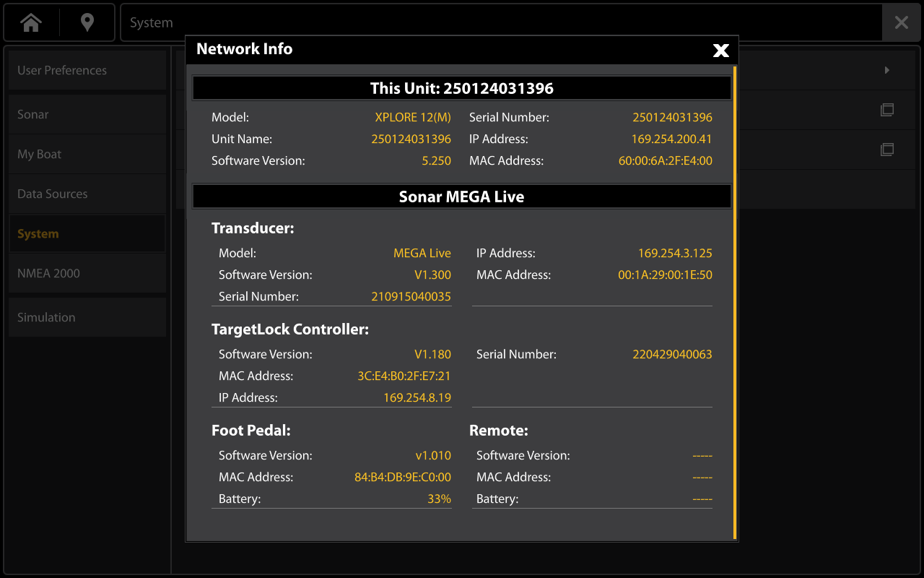Open My Boat settings

point(87,154)
